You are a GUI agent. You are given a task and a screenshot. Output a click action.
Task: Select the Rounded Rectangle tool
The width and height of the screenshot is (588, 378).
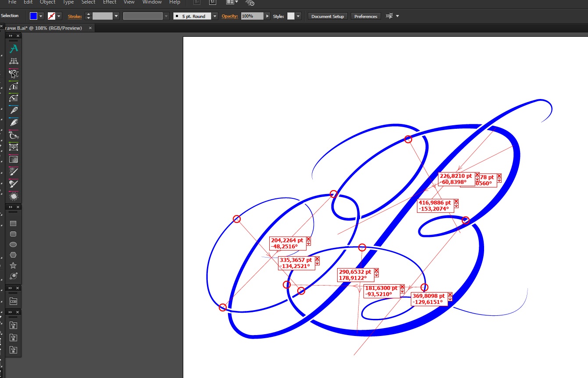[13, 234]
